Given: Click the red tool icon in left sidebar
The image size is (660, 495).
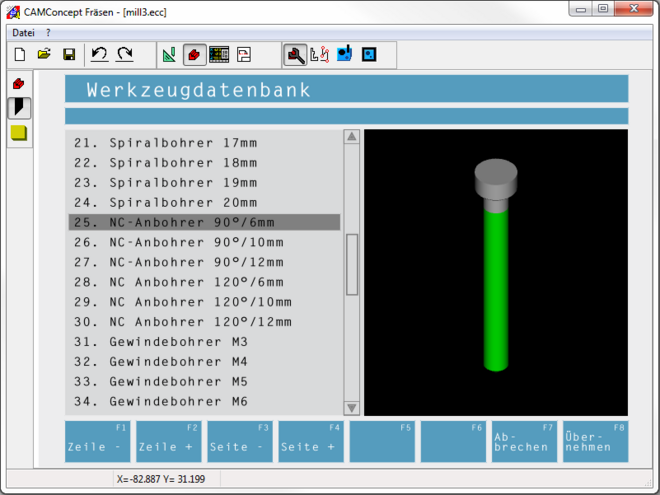Looking at the screenshot, I should point(19,83).
